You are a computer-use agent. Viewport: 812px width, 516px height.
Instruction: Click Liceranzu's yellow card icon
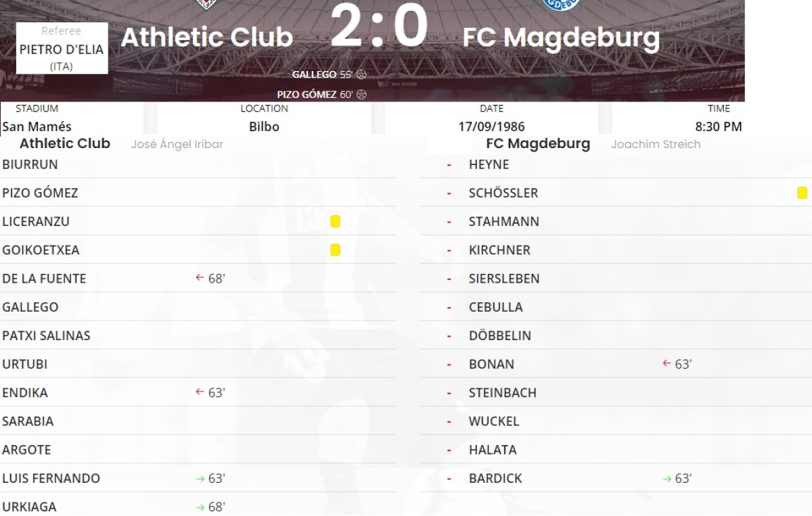(x=335, y=222)
